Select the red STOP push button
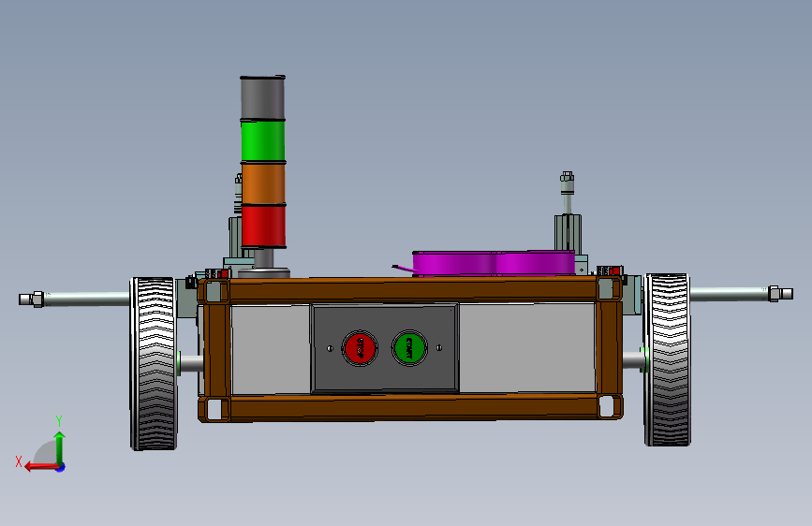The width and height of the screenshot is (812, 526). pyautogui.click(x=360, y=348)
